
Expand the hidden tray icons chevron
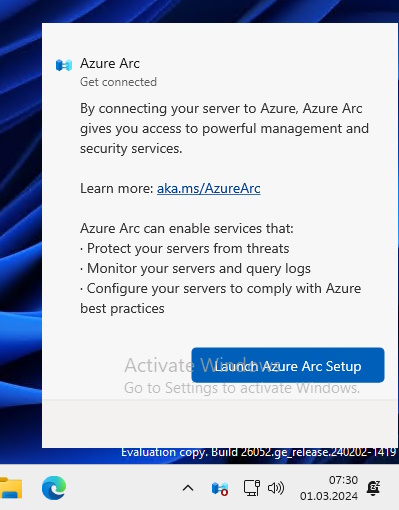pos(188,488)
